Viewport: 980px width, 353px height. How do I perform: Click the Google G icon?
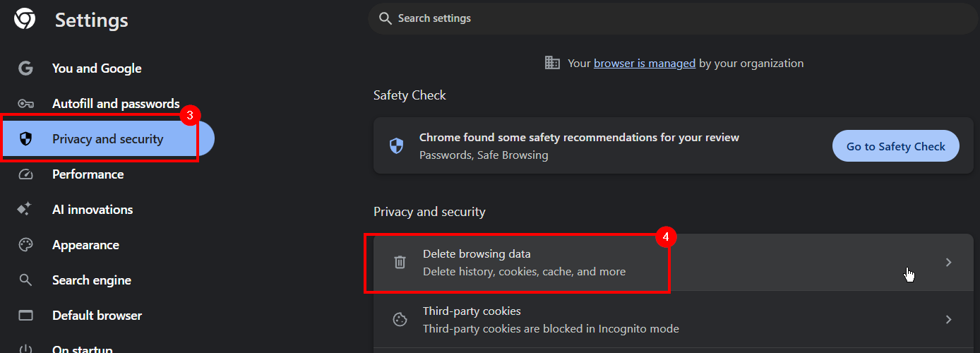[26, 68]
